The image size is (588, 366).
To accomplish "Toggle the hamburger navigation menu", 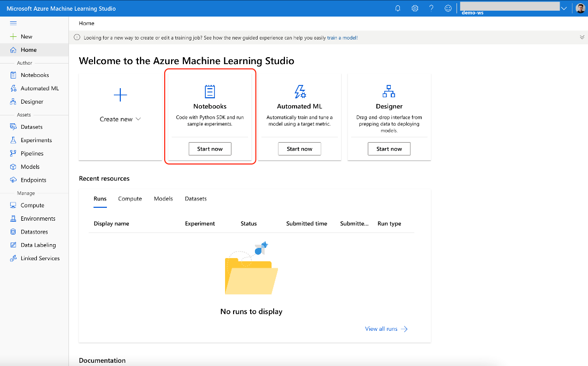I will click(13, 24).
